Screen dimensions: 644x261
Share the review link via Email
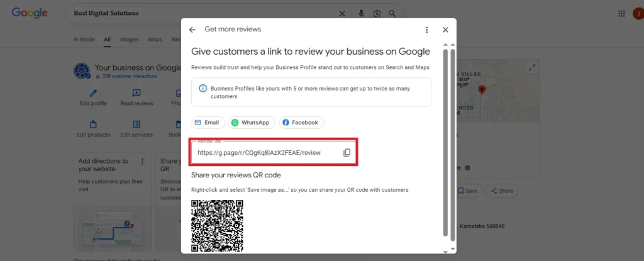click(208, 123)
